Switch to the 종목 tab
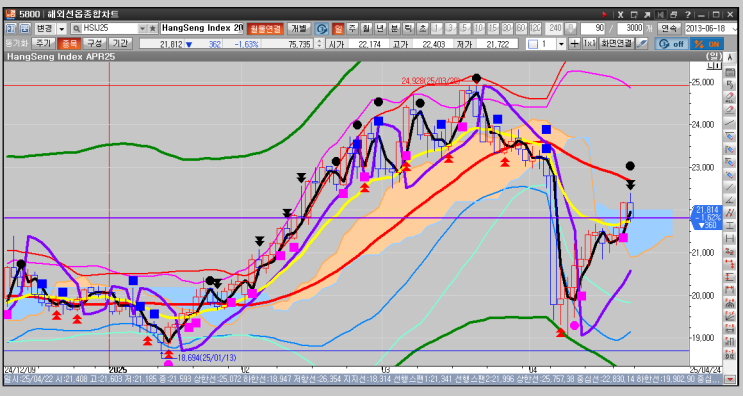 click(x=69, y=44)
